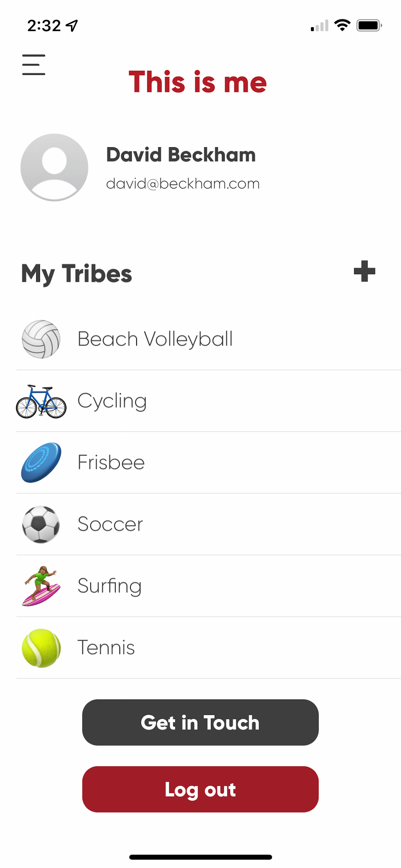
Task: Tap the blue bicycle icon
Action: (x=41, y=401)
